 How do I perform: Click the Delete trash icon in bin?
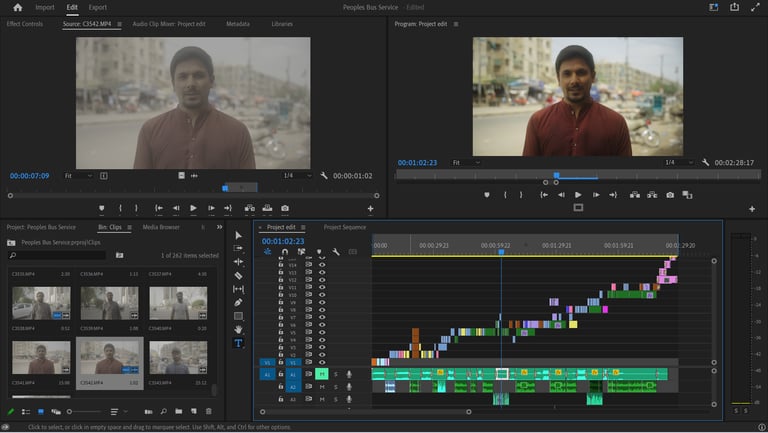209,411
